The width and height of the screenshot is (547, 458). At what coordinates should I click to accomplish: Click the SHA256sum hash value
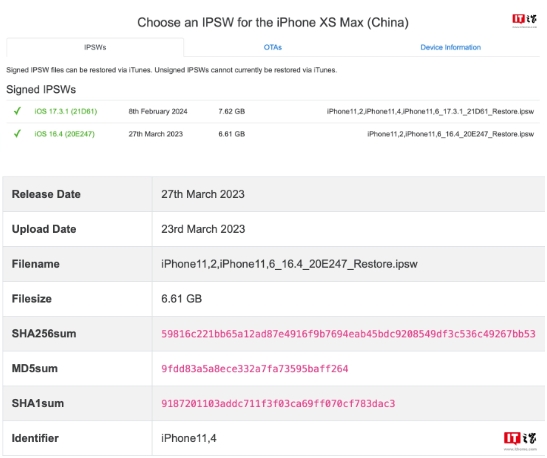(348, 334)
